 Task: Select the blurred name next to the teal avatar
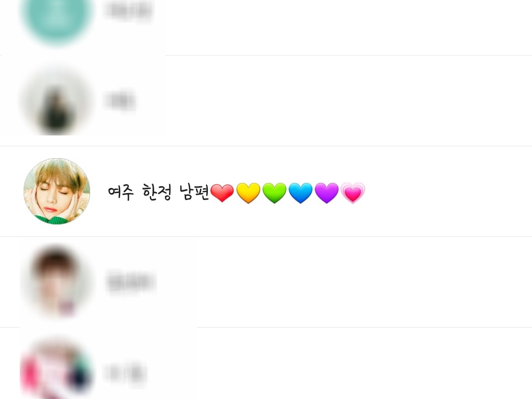129,11
